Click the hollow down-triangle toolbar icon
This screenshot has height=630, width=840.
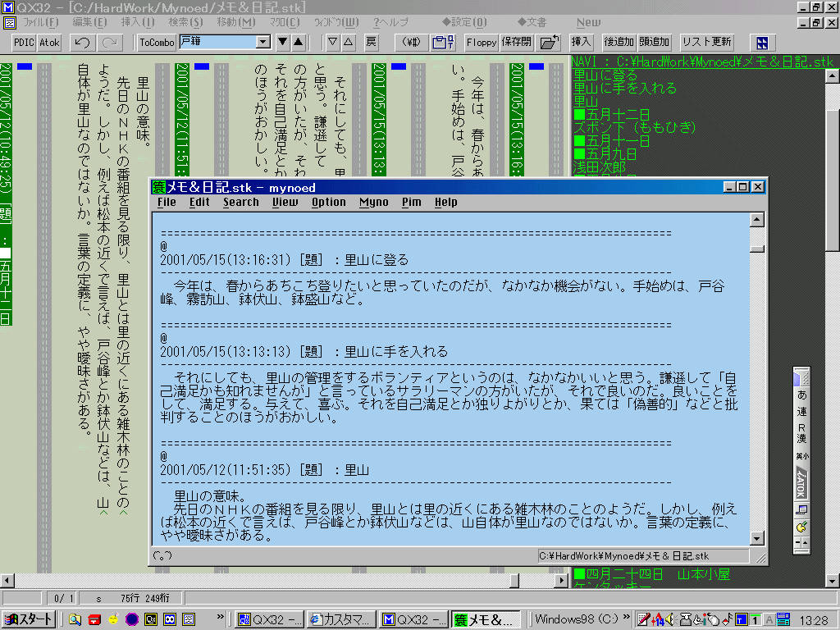[x=333, y=42]
